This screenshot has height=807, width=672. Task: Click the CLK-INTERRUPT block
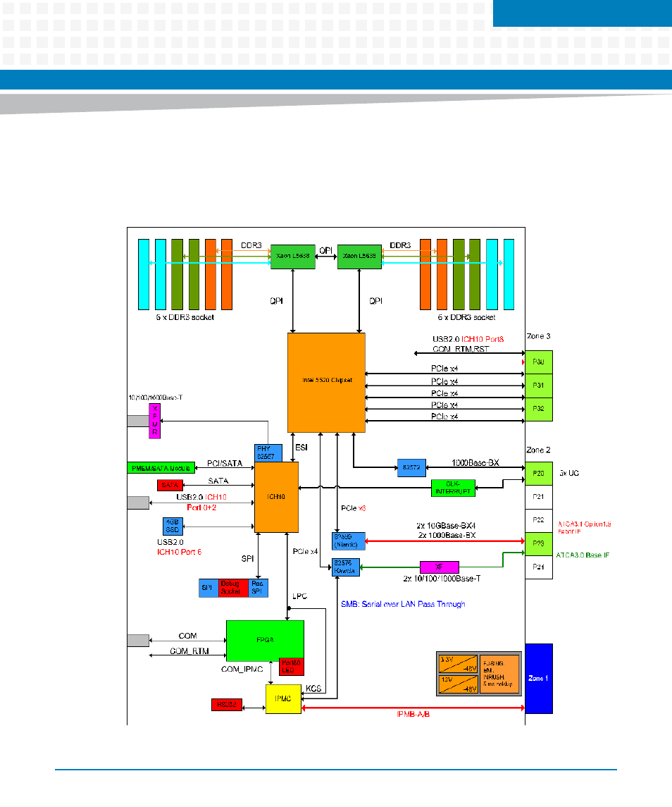coord(453,488)
